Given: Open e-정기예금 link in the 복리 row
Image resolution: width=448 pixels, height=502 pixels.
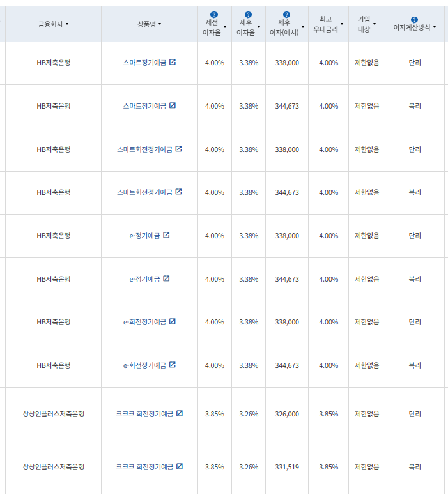Looking at the screenshot, I should pos(144,279).
